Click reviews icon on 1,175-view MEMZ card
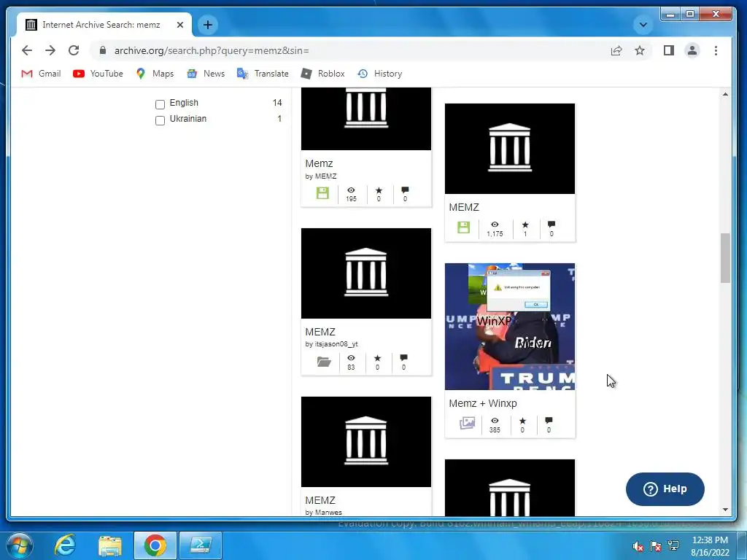747x560 pixels. pos(551,225)
